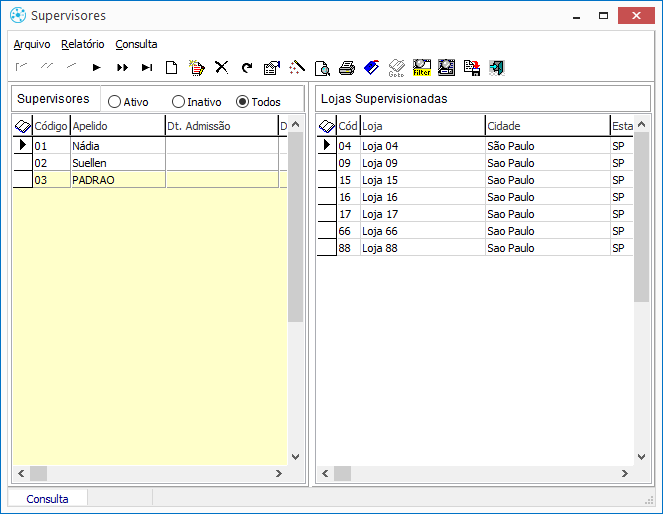Click the Loja 09 cell
The width and height of the screenshot is (663, 514).
coord(422,163)
